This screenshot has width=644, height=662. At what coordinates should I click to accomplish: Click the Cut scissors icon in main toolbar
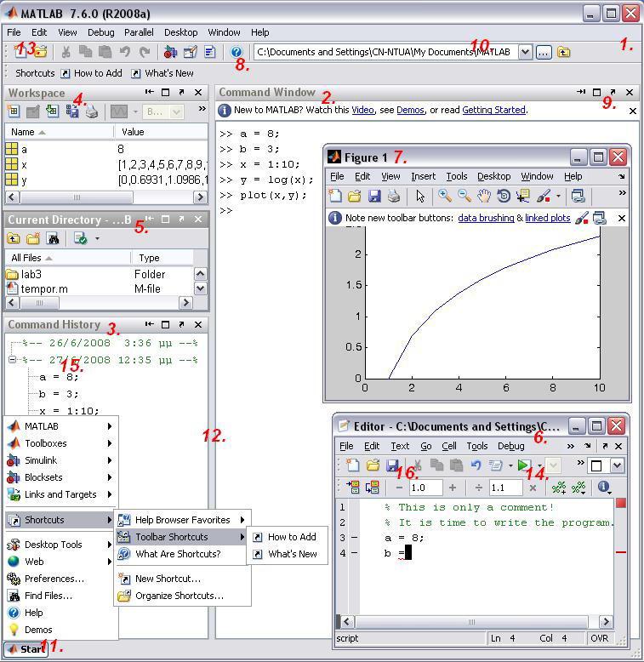coord(66,52)
